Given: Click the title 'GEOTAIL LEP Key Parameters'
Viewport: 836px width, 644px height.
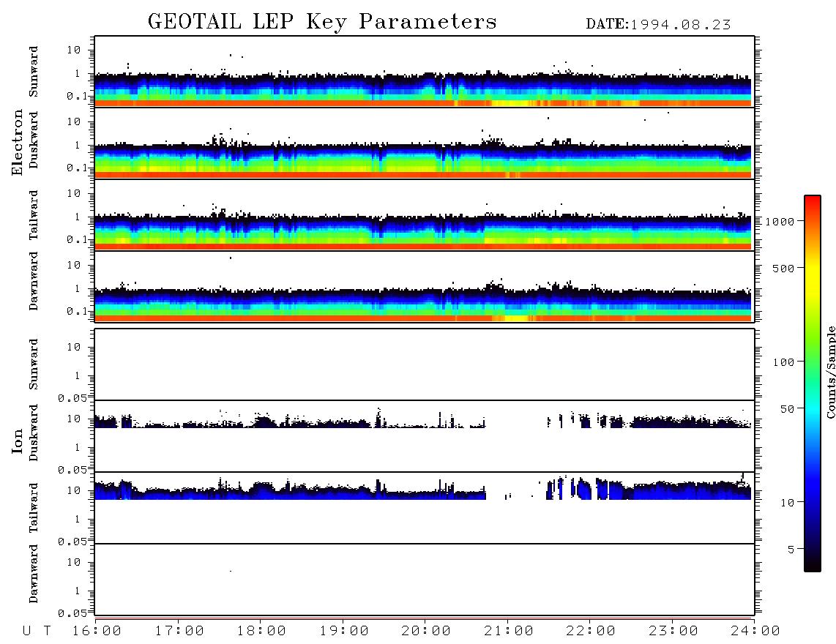Looking at the screenshot, I should (322, 22).
